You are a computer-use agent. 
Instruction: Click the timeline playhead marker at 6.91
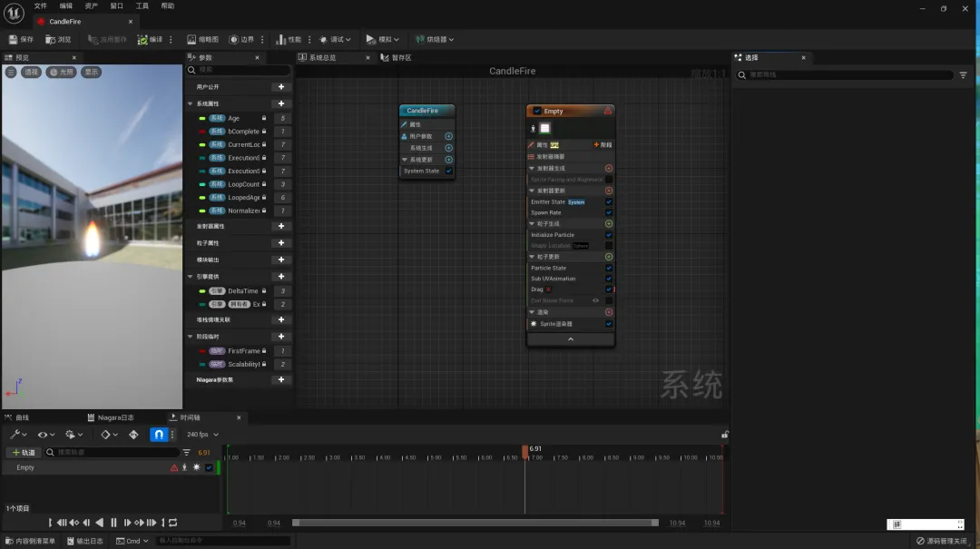pos(524,449)
